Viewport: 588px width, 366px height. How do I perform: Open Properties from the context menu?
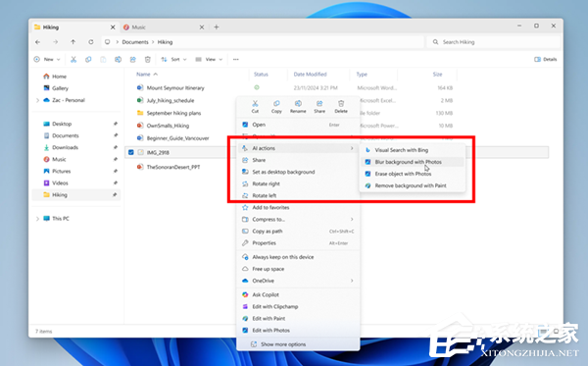298,243
